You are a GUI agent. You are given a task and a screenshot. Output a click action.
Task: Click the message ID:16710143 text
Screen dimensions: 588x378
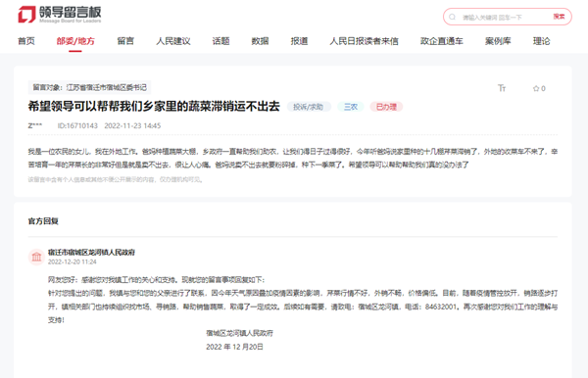coord(77,126)
